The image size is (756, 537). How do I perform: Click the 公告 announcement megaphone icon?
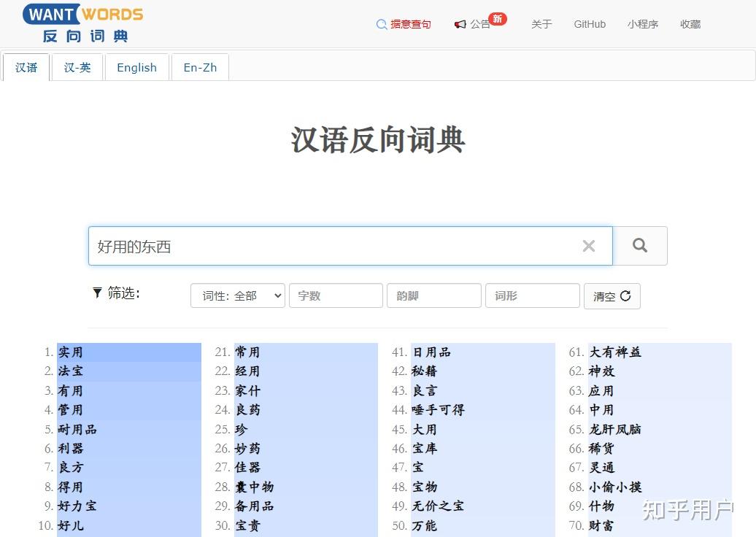click(461, 24)
